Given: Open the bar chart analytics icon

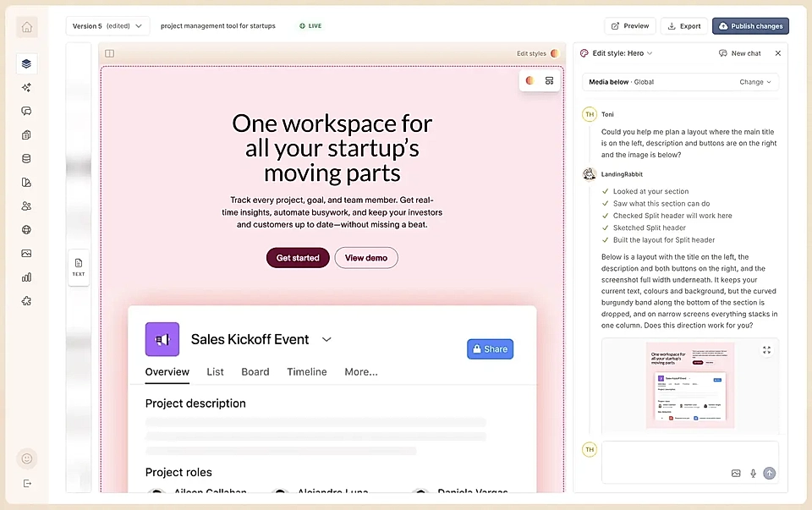Looking at the screenshot, I should (x=26, y=277).
